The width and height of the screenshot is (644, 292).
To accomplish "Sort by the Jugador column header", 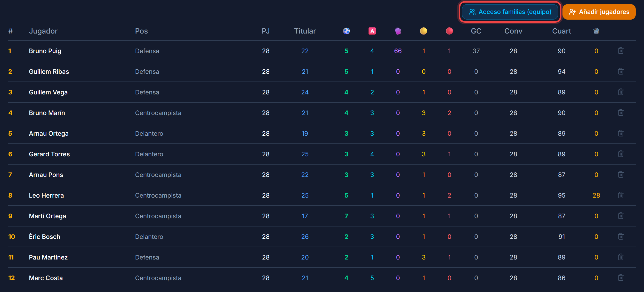I will coord(43,31).
